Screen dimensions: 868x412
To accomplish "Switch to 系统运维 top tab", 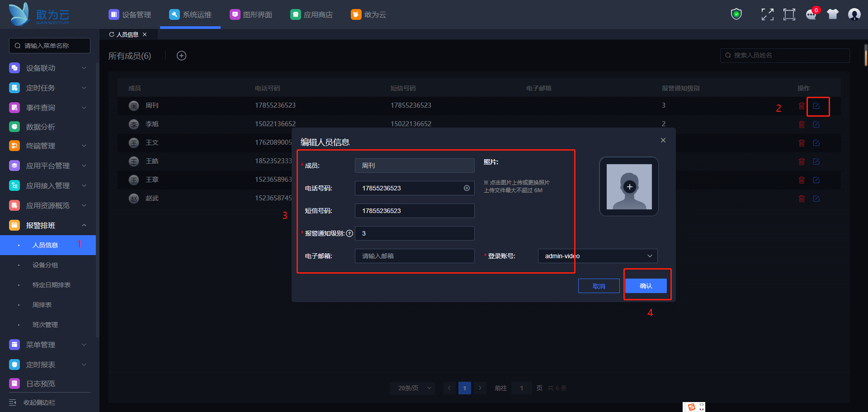I will pos(190,14).
